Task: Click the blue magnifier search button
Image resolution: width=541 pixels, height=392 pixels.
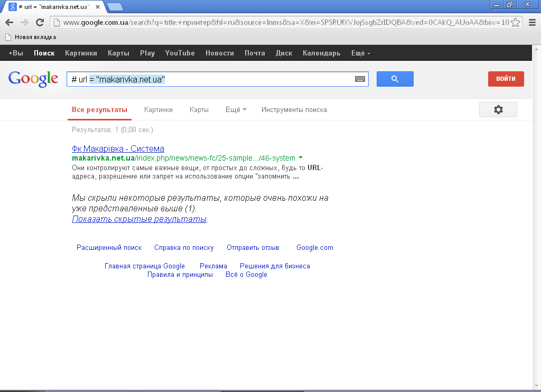Action: click(x=395, y=79)
